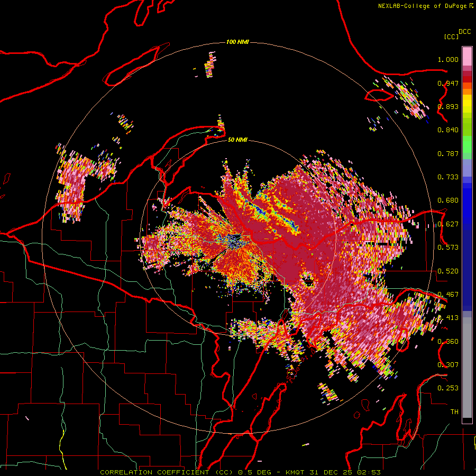
Task: Select the 0.893 legend value
Action: tap(448, 106)
